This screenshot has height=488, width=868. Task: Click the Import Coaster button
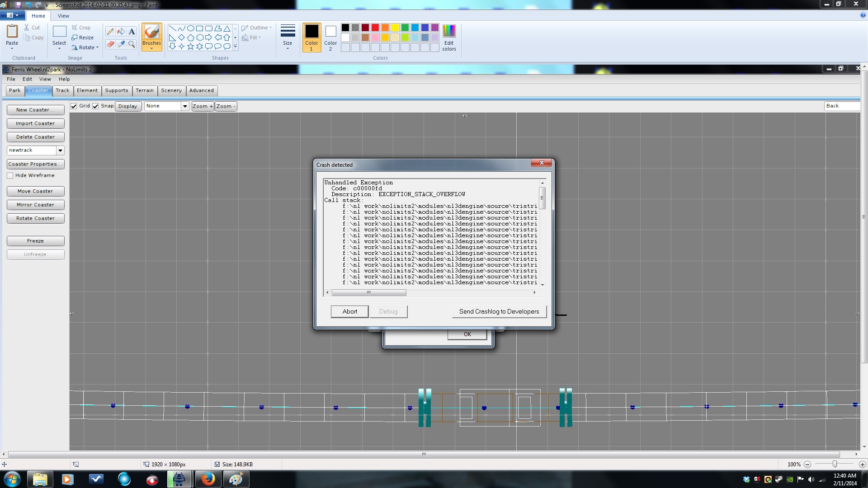tap(35, 123)
